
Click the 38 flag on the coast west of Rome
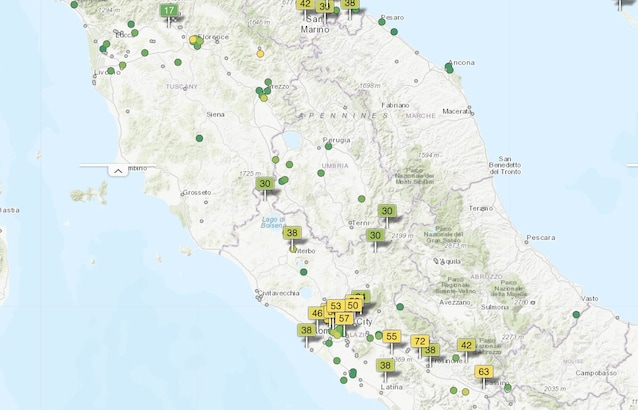point(306,330)
